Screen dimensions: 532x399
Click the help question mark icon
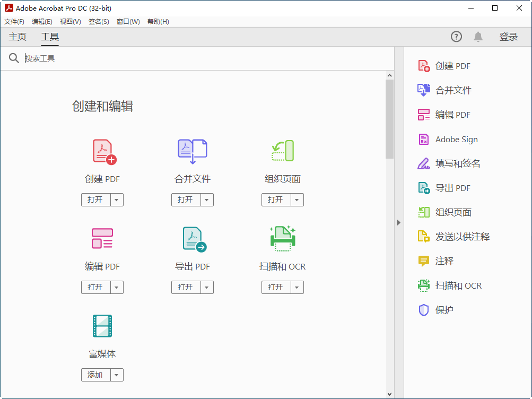[x=456, y=37]
